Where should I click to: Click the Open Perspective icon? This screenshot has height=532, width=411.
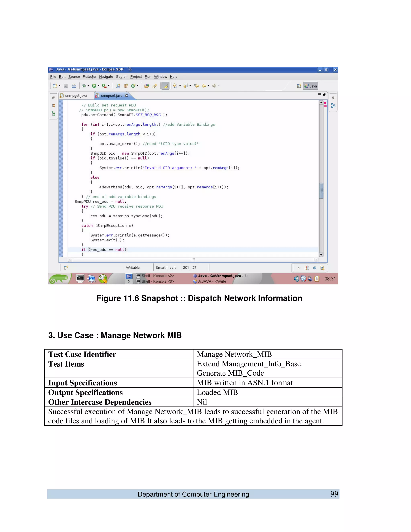(x=299, y=86)
